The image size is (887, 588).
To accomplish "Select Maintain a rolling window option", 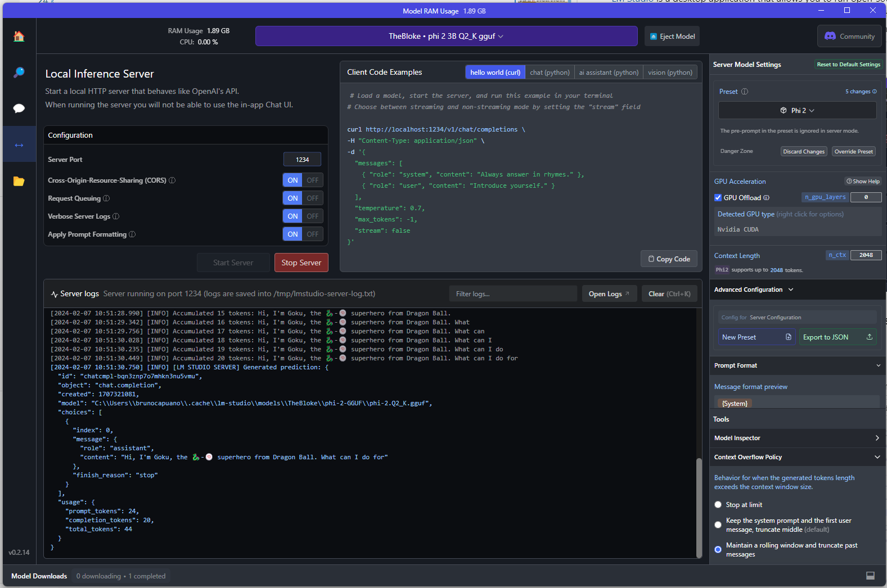I will [718, 550].
